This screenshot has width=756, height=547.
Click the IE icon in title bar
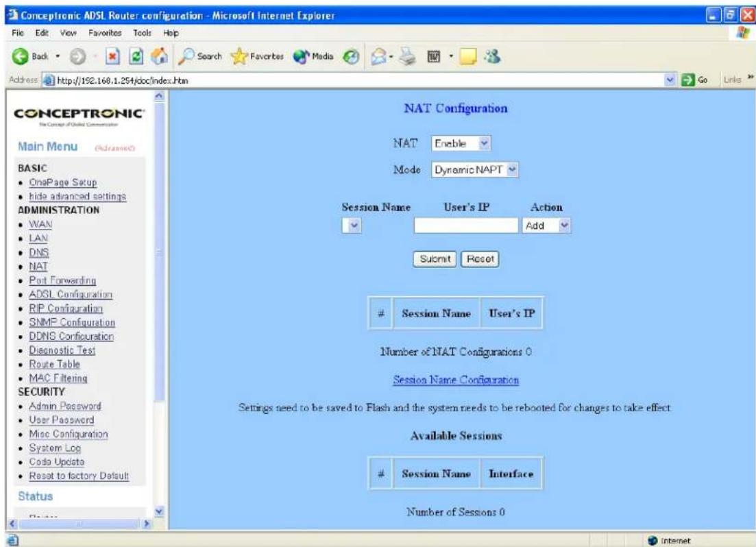pyautogui.click(x=13, y=15)
